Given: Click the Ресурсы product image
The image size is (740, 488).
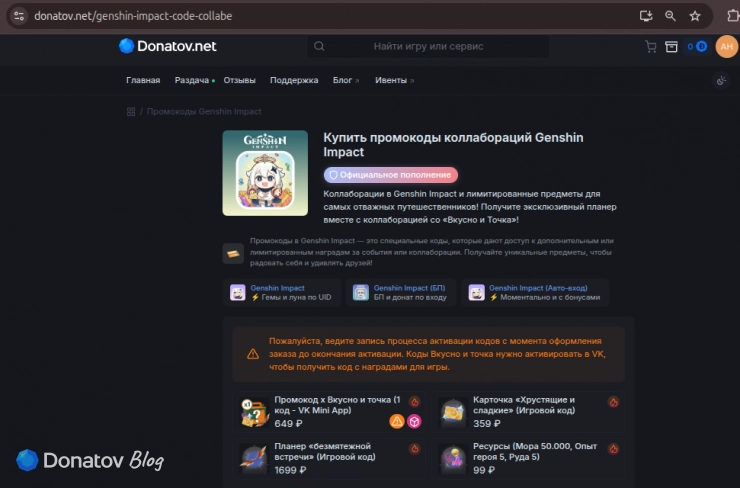Looking at the screenshot, I should click(x=453, y=459).
